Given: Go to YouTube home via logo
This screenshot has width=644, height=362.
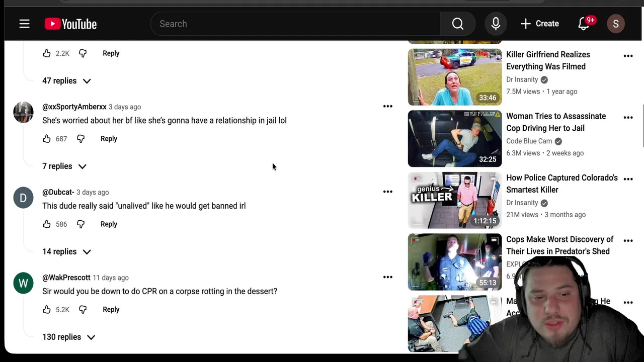Looking at the screenshot, I should tap(70, 24).
